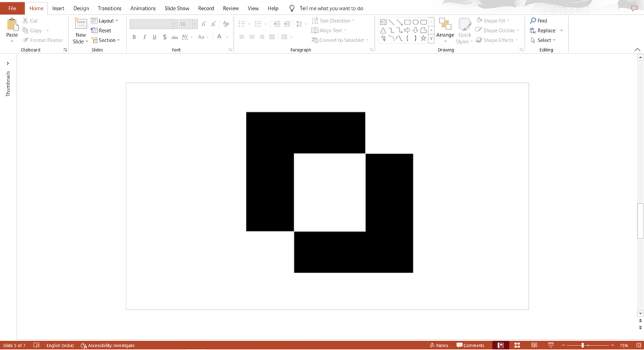Fit slide to current window
The height and width of the screenshot is (350, 644).
[639, 346]
